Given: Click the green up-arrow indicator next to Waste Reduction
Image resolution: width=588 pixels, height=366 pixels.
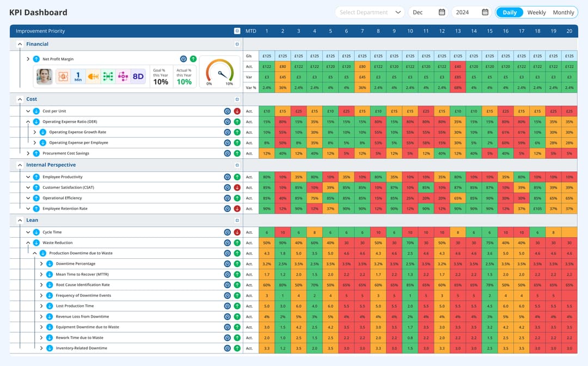Looking at the screenshot, I should tap(238, 243).
